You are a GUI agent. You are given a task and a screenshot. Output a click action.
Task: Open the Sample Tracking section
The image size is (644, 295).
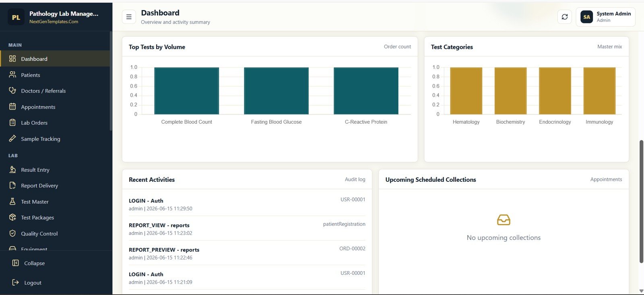55,139
